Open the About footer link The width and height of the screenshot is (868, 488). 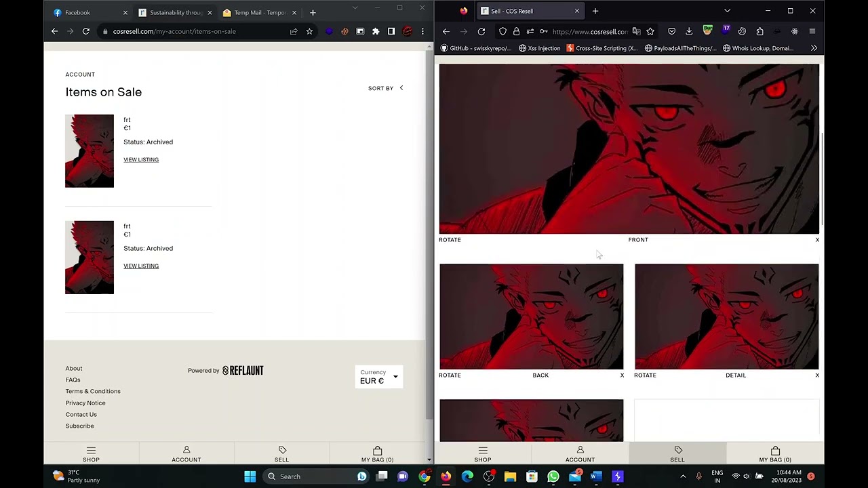pyautogui.click(x=74, y=368)
